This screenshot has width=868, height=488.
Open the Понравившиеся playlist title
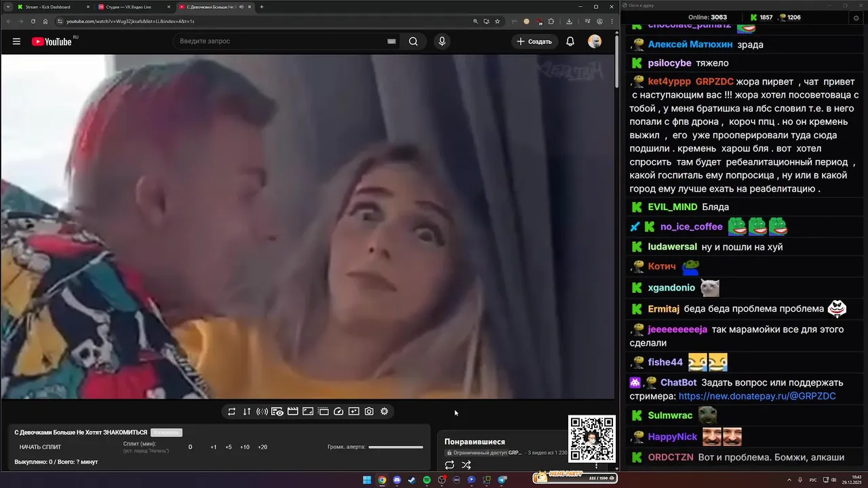[x=475, y=442]
